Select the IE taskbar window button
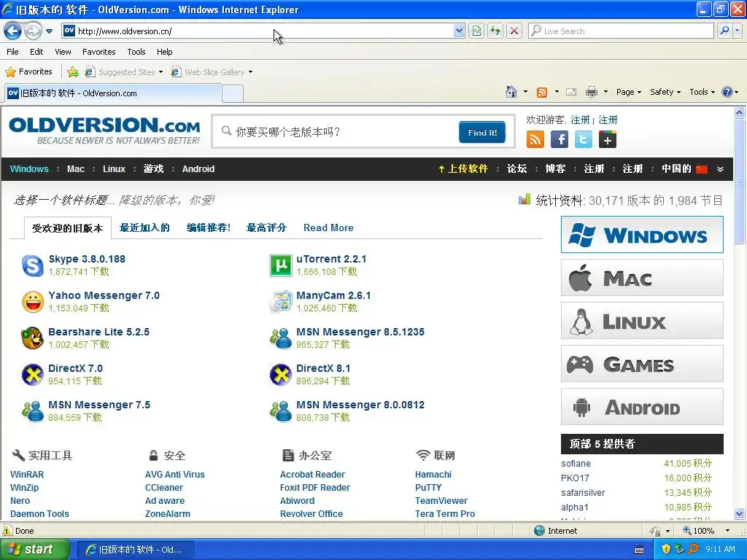 (136, 550)
